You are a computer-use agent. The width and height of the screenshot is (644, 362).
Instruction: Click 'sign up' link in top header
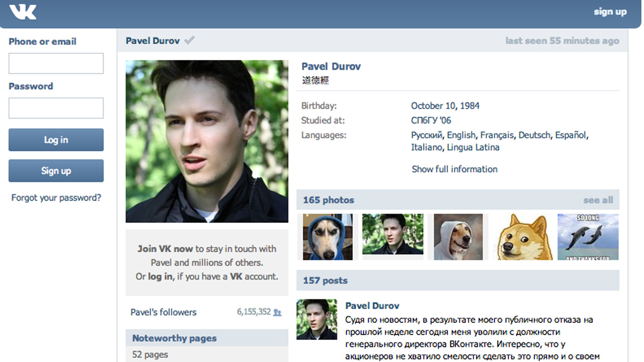(x=610, y=12)
